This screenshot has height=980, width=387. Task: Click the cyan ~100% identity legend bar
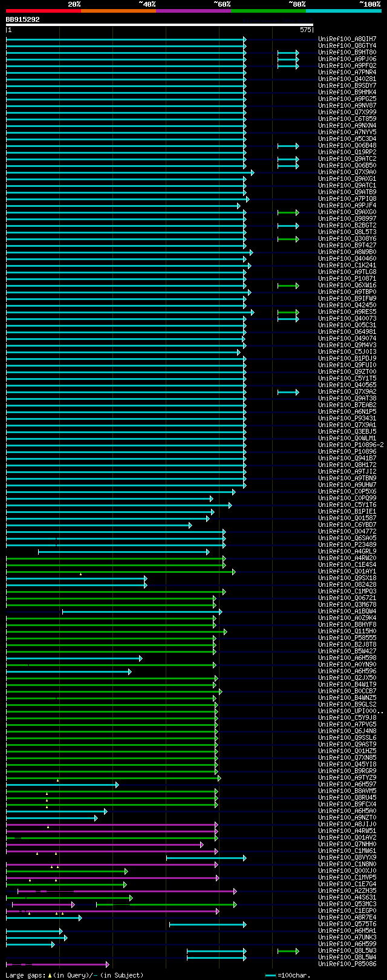[x=343, y=11]
